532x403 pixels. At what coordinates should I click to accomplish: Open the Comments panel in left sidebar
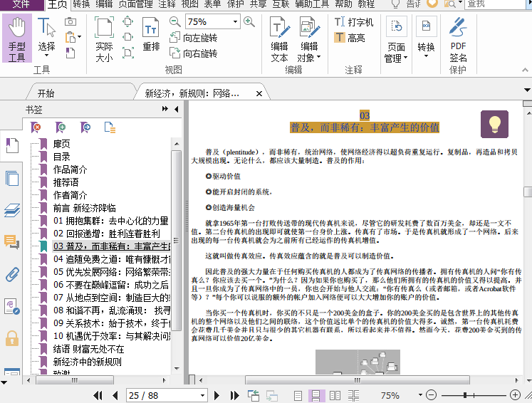pos(11,242)
